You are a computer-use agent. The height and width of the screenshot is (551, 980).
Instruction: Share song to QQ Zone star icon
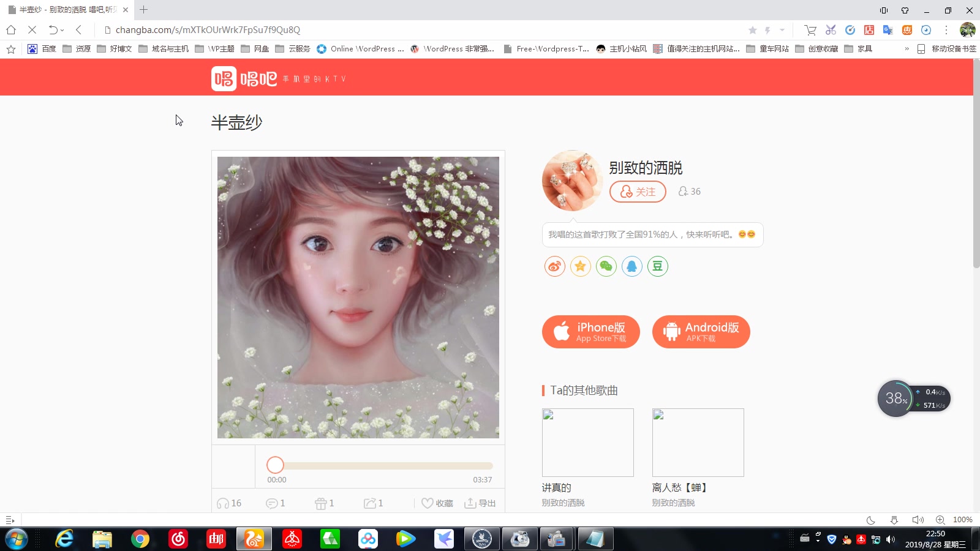[x=581, y=266]
